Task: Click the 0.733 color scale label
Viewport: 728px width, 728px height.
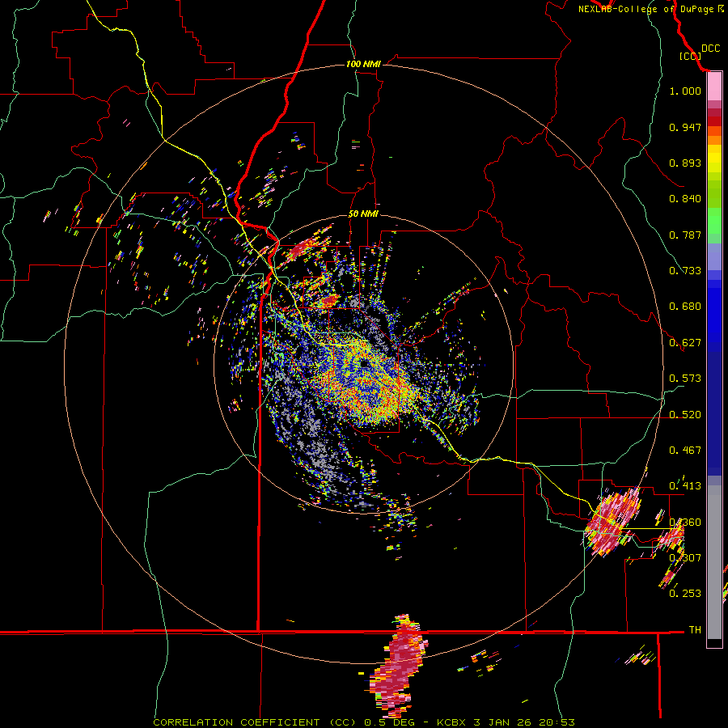Action: [685, 271]
